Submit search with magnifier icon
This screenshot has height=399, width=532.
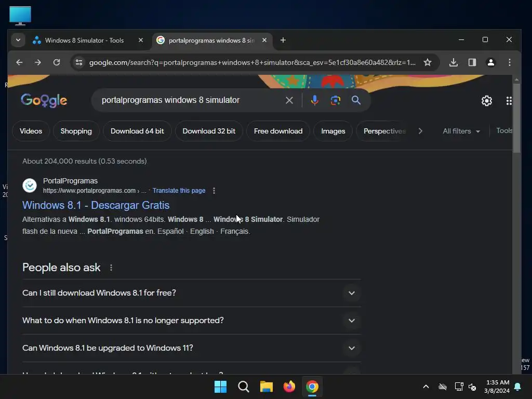[x=356, y=100]
